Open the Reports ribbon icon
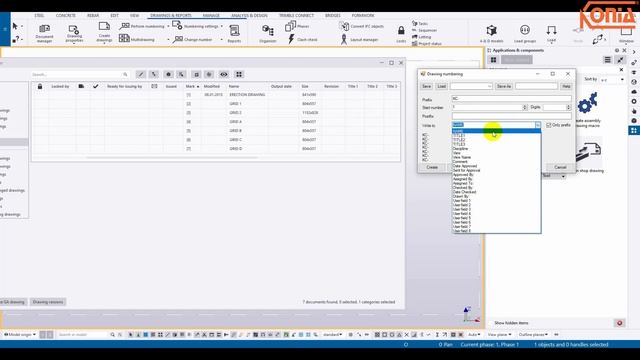The width and height of the screenshot is (640, 360). point(234,33)
